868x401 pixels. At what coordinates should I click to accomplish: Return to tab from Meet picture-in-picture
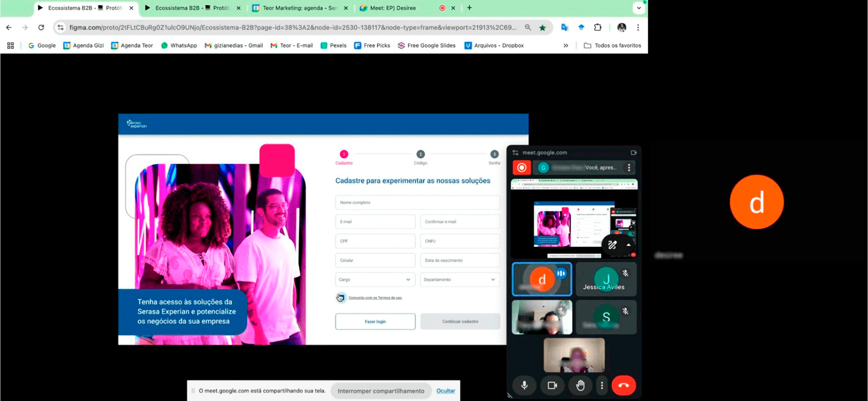(633, 153)
